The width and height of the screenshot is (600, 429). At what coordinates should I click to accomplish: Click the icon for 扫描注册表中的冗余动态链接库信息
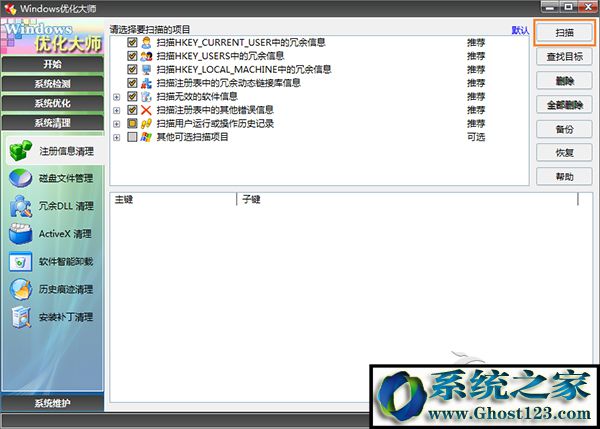click(x=146, y=83)
